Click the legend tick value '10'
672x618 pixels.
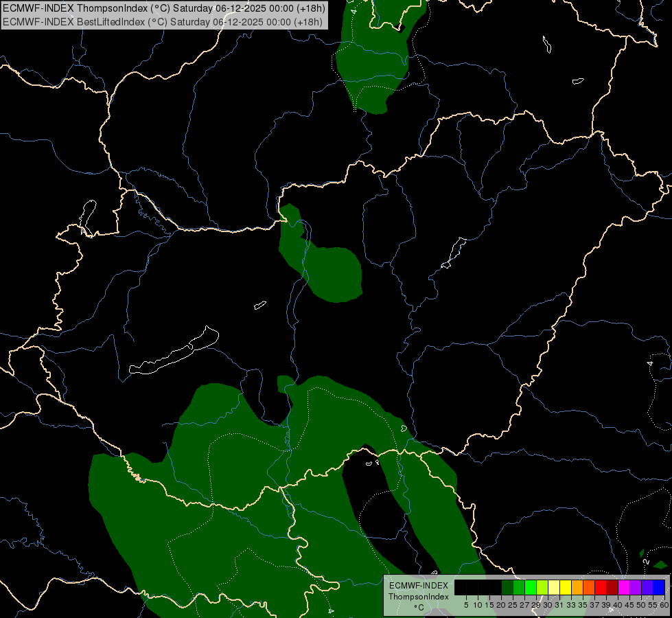pos(478,605)
